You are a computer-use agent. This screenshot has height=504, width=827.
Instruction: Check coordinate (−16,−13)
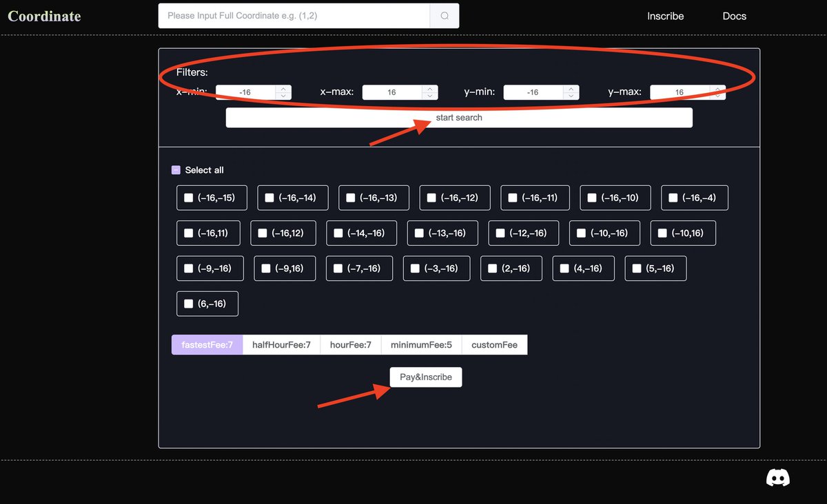[x=351, y=198]
